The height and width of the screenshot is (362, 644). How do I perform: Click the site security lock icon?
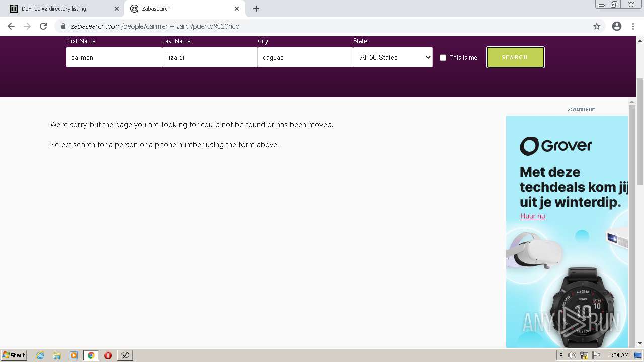coord(63,26)
